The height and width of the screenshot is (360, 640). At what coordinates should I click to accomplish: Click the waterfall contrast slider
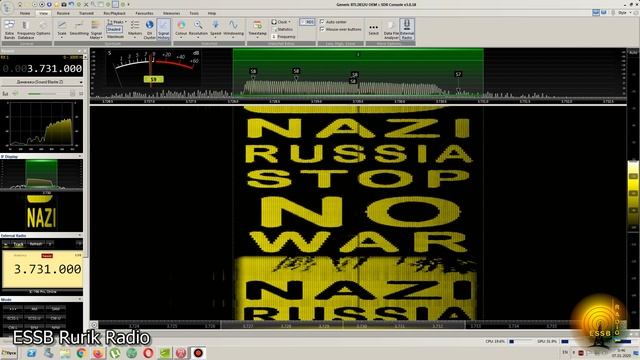coord(633,197)
